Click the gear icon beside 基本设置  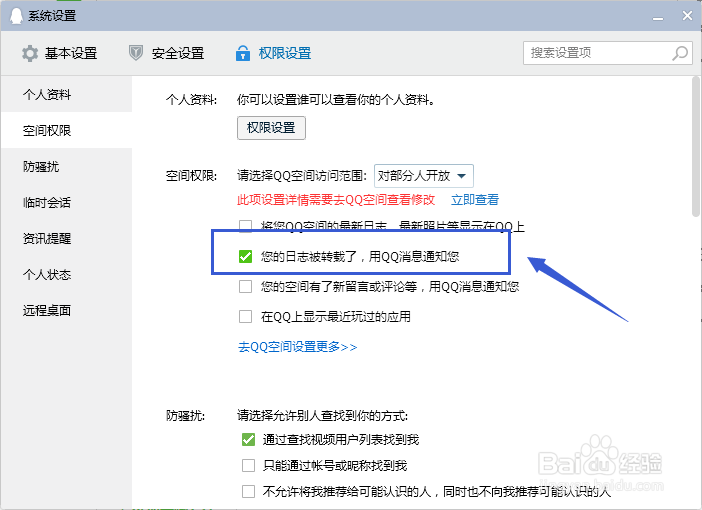point(30,53)
